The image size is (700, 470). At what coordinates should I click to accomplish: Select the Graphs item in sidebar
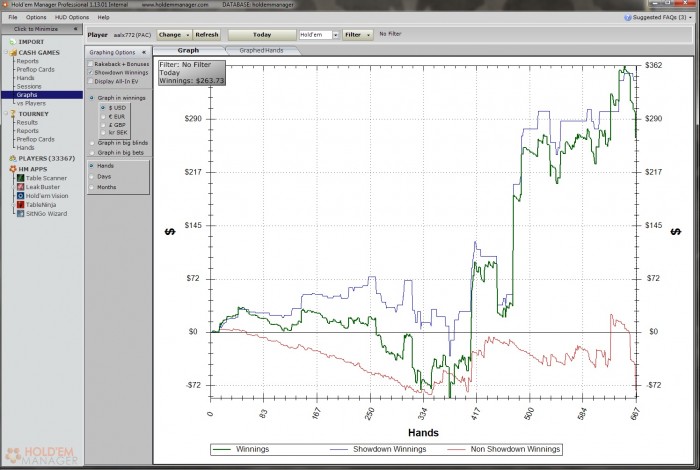pos(42,95)
